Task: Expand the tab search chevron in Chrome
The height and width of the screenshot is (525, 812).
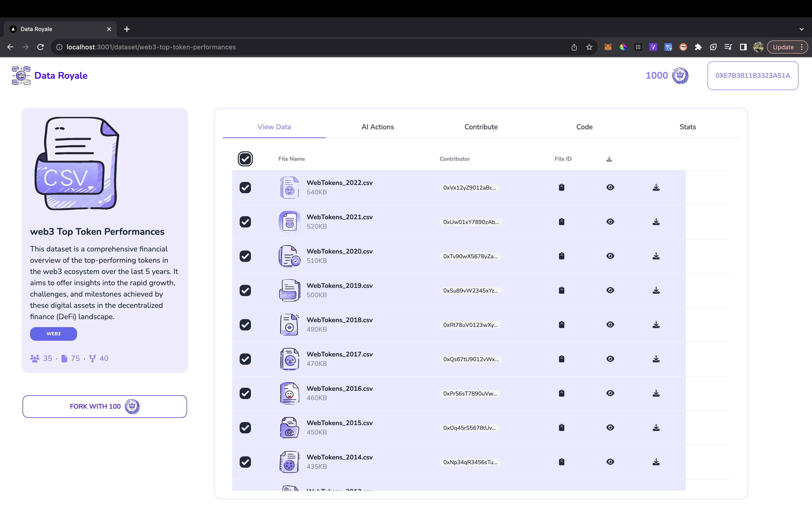Action: [801, 29]
